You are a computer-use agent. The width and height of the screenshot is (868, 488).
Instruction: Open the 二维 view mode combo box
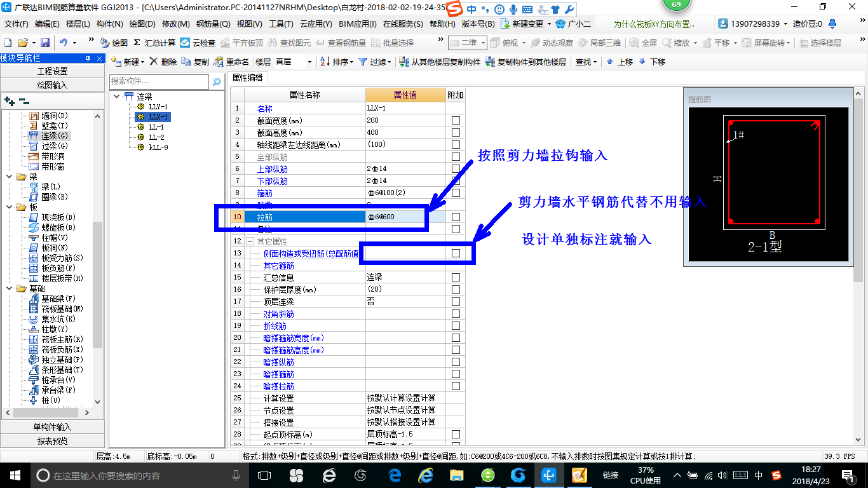(x=468, y=43)
